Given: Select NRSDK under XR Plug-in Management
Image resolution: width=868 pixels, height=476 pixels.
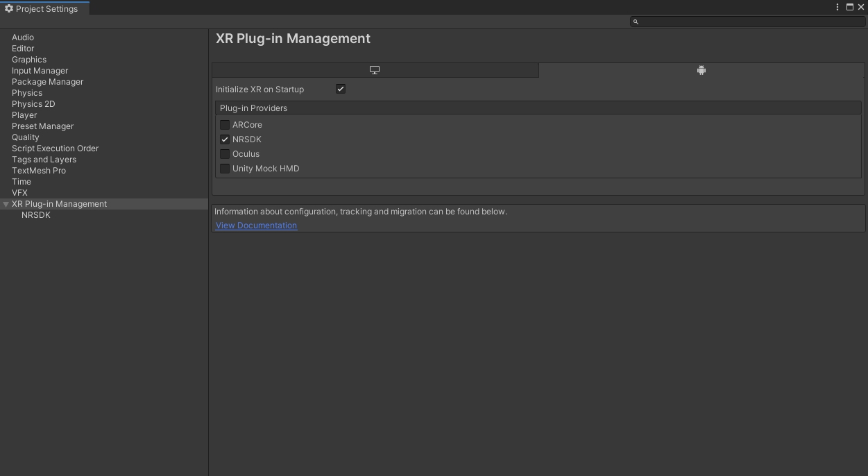Looking at the screenshot, I should pos(36,215).
